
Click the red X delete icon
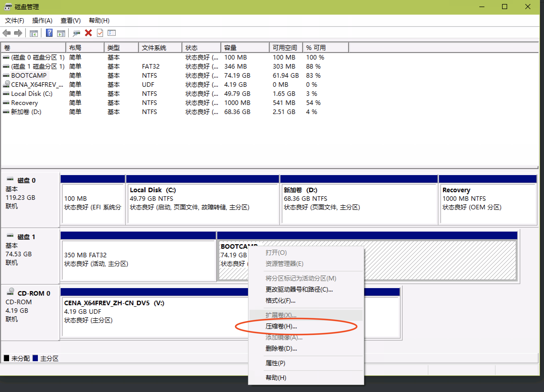[x=88, y=33]
